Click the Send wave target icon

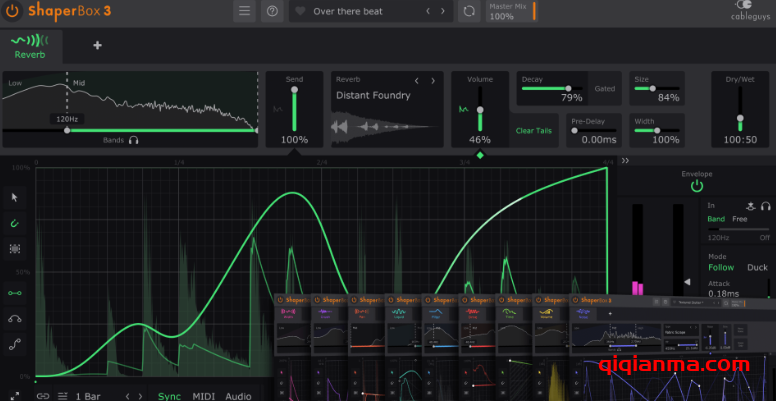click(278, 109)
